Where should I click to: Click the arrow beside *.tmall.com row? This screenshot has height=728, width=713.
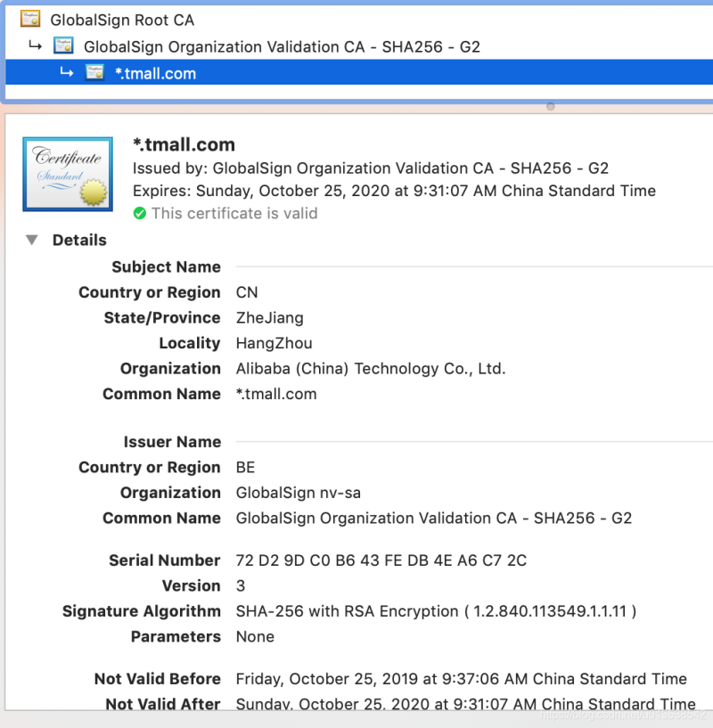[x=67, y=72]
